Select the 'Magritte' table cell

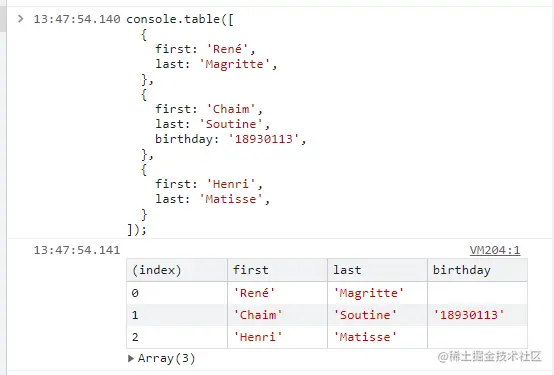[x=377, y=293]
